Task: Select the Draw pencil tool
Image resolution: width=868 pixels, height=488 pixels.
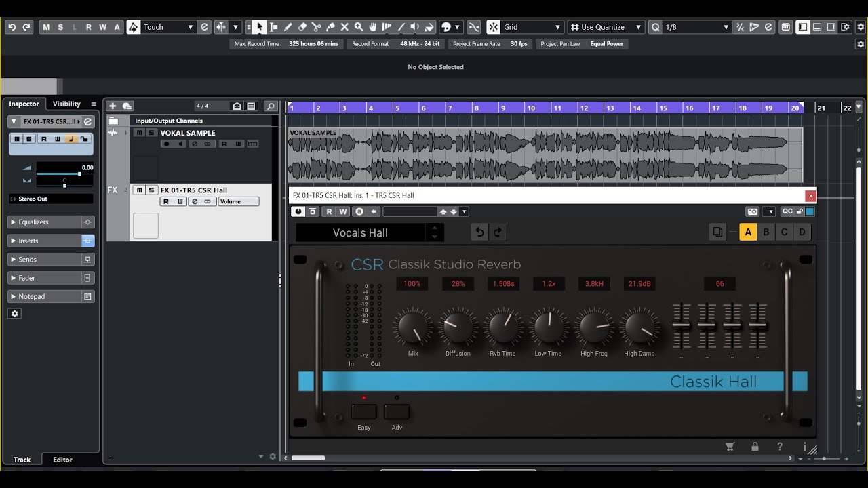Action: [x=288, y=27]
